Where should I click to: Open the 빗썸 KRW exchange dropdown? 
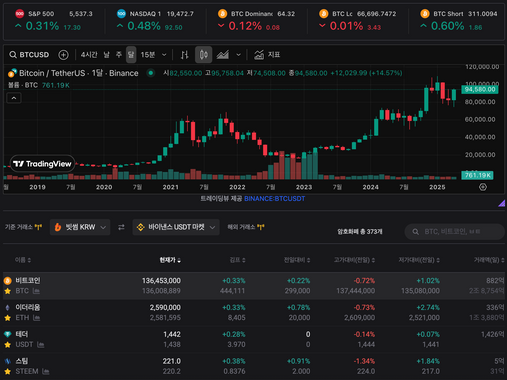[x=80, y=227]
